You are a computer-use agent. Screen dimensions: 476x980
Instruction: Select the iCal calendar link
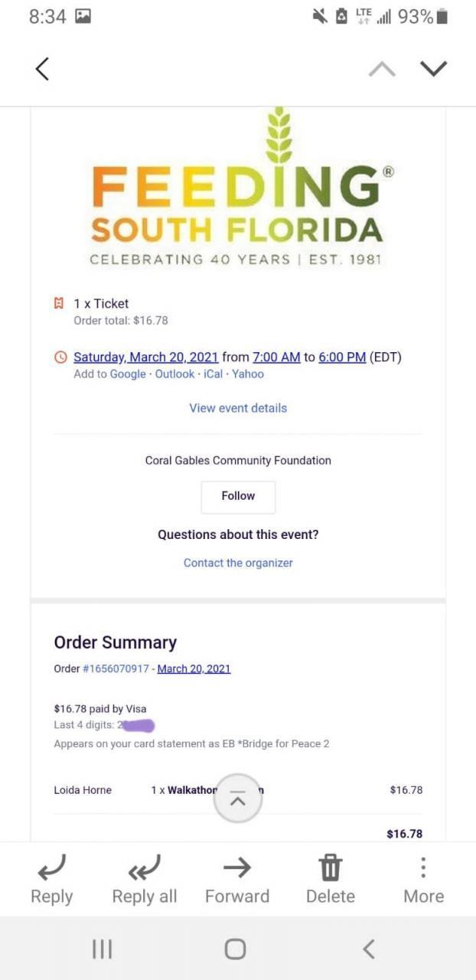214,374
